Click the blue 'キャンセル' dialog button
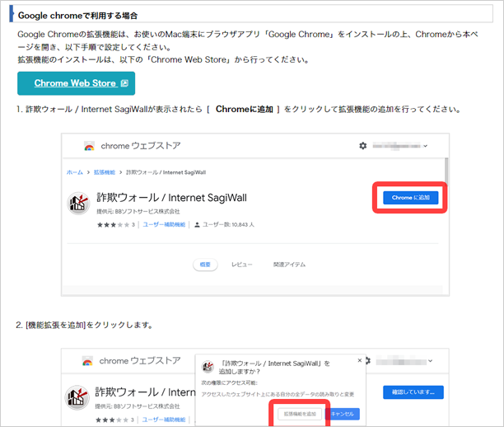Viewport: 504px width, 427px height. tap(343, 413)
